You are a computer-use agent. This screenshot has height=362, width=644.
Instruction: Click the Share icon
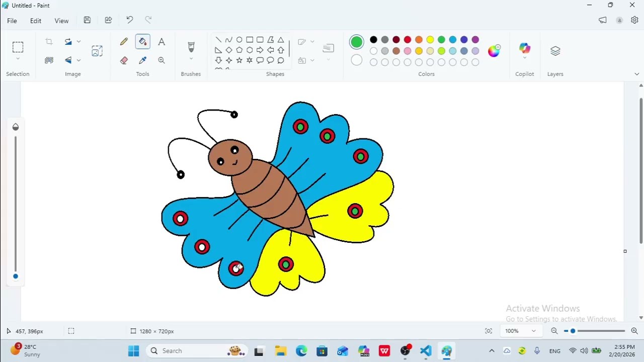pyautogui.click(x=108, y=20)
